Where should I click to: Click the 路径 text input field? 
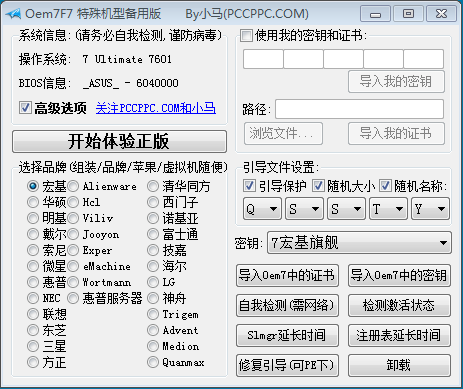(359, 109)
